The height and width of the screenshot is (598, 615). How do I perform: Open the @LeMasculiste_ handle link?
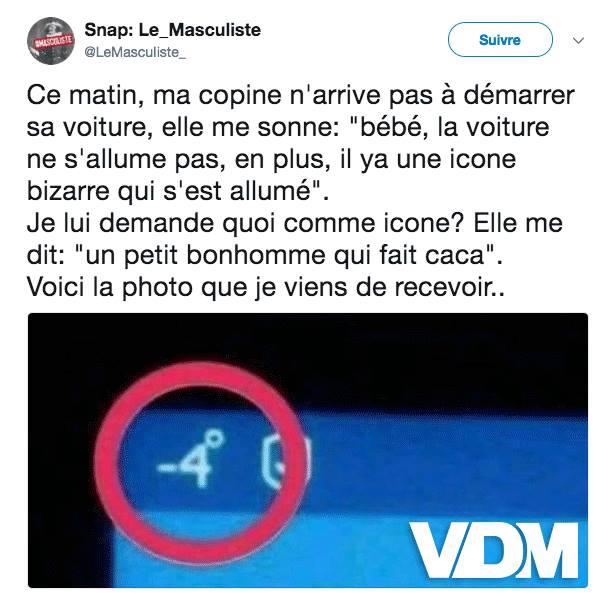click(135, 52)
